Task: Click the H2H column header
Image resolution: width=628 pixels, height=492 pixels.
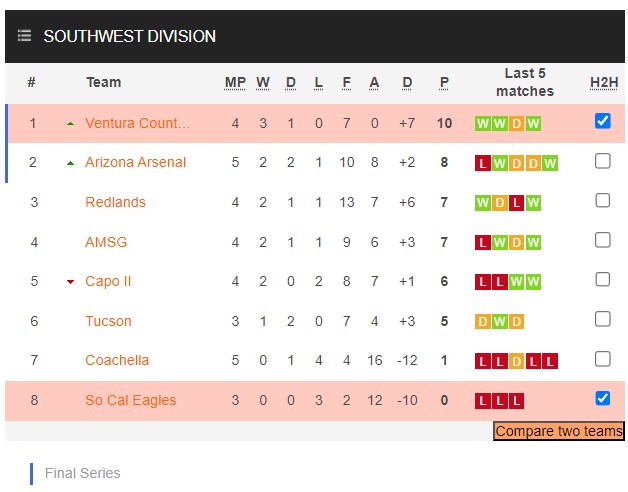Action: [x=604, y=82]
